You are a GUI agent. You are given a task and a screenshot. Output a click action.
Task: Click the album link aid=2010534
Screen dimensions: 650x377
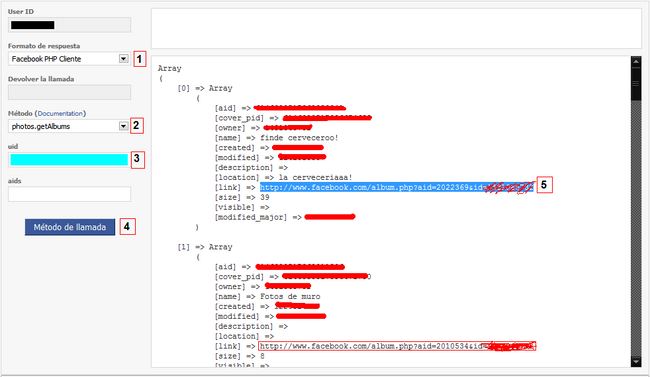tap(397, 346)
